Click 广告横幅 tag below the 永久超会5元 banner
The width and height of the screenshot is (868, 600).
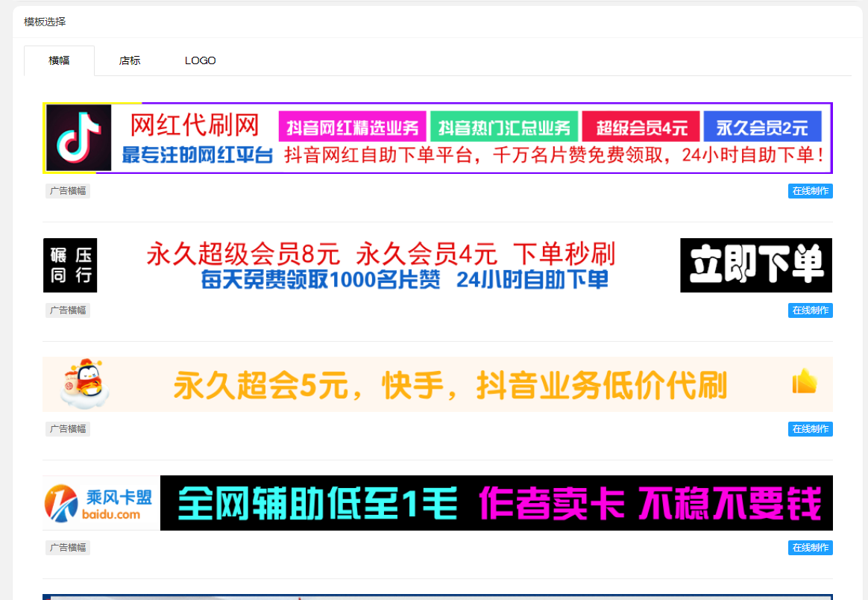[x=67, y=429]
